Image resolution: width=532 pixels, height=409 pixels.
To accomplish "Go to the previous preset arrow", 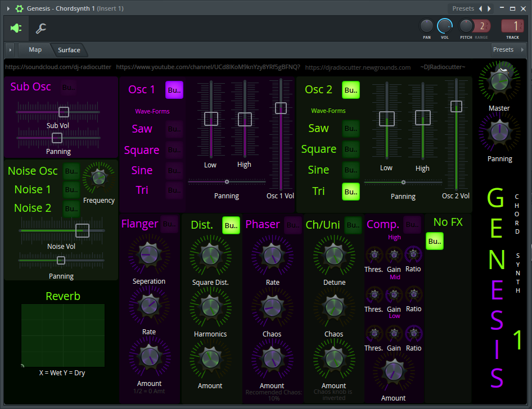I will click(x=480, y=8).
